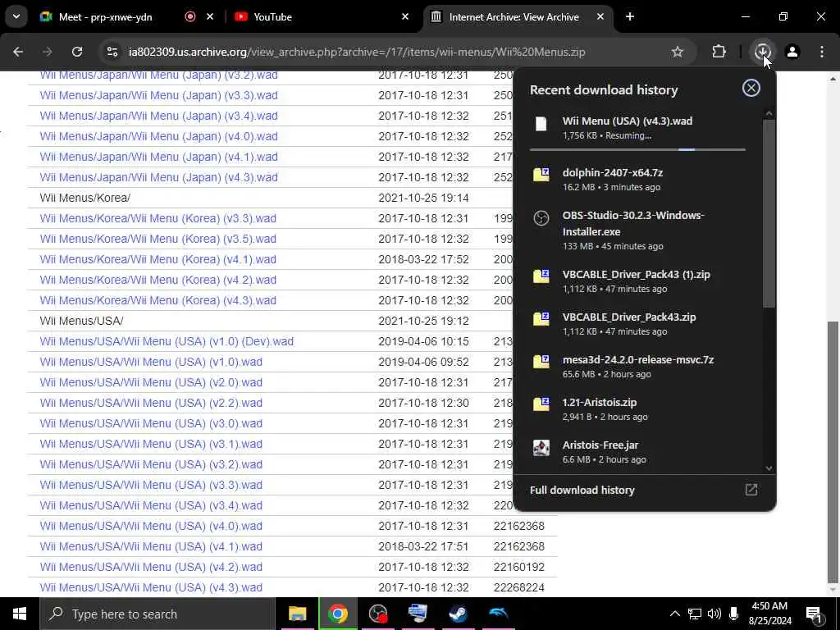Reload the current page
The width and height of the screenshot is (840, 630).
coord(77,52)
